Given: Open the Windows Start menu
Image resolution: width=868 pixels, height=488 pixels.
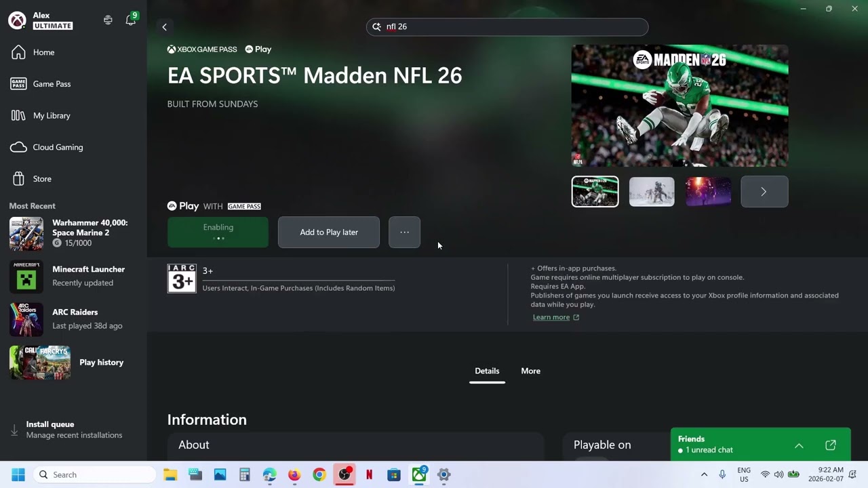Looking at the screenshot, I should pos(18,474).
